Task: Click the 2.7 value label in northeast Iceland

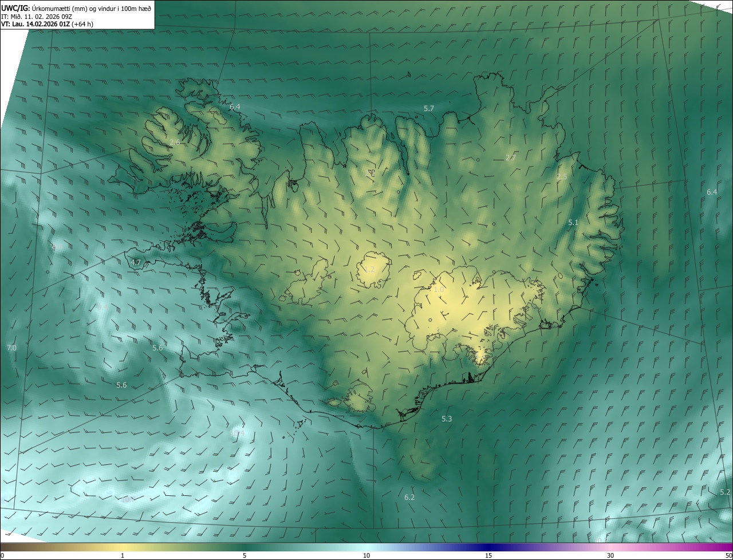Action: point(511,157)
